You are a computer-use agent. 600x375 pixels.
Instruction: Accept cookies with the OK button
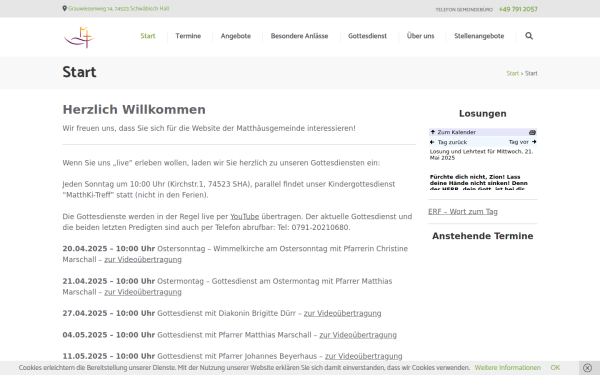click(x=555, y=368)
